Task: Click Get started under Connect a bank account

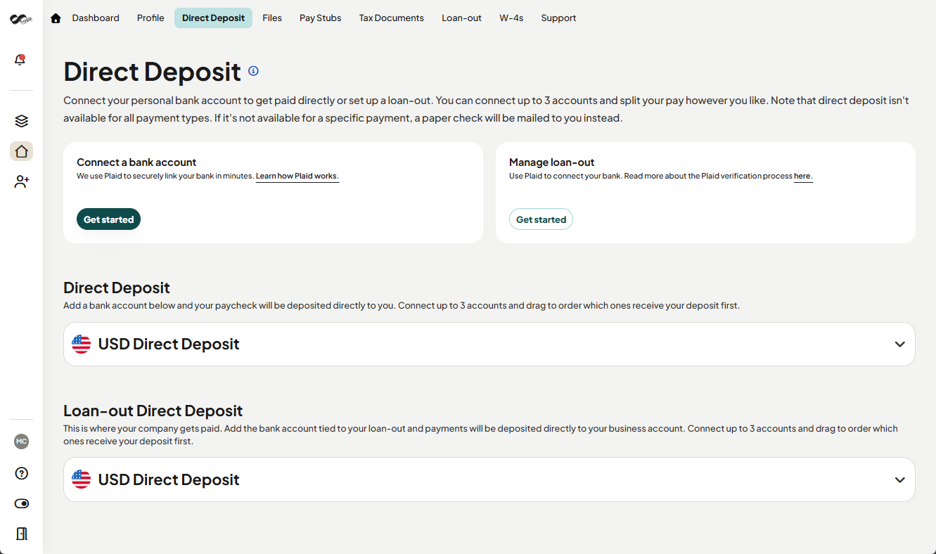Action: [x=109, y=219]
